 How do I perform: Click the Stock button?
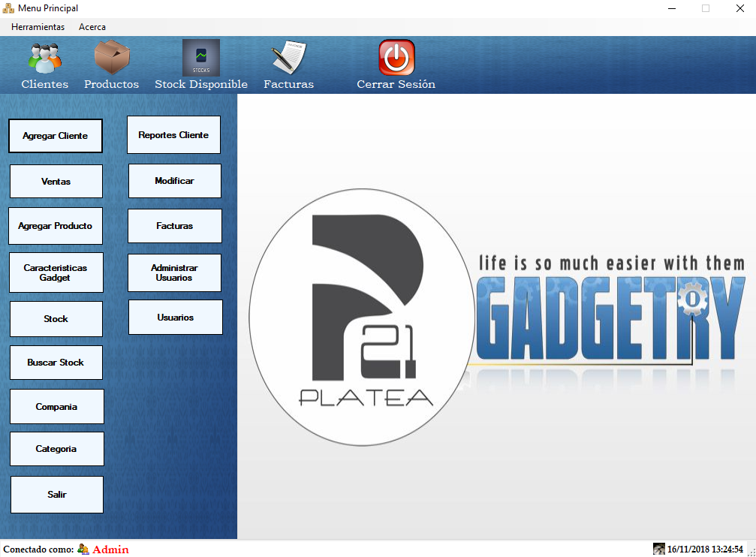[56, 319]
